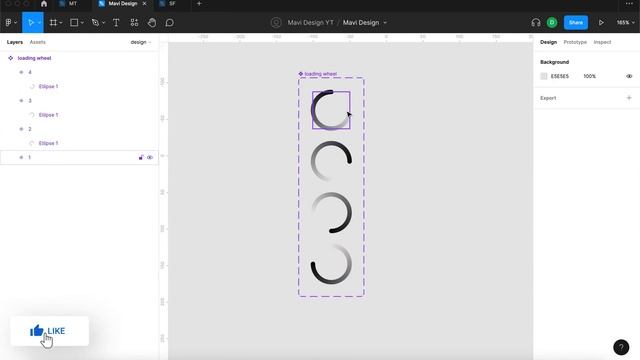
Task: Expand the Pen tool dropdown arrow
Action: click(103, 23)
